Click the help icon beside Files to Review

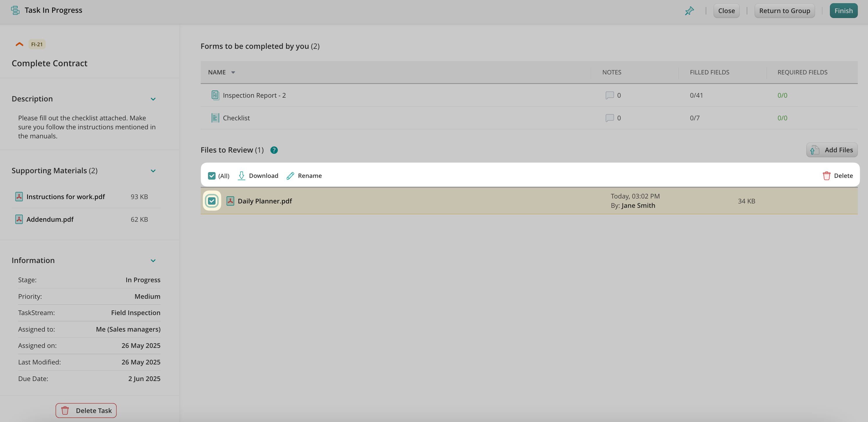(x=274, y=150)
